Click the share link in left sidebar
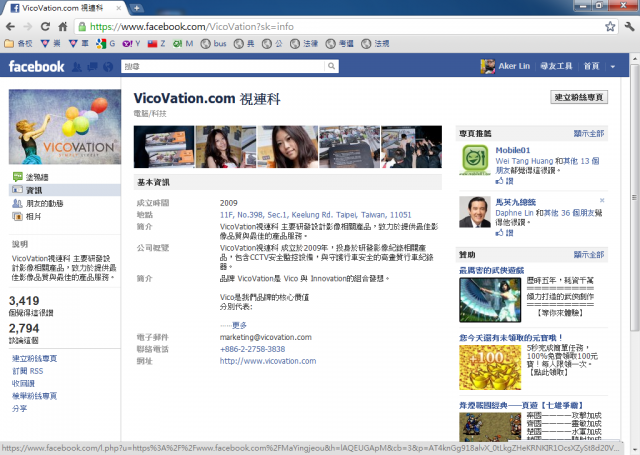This screenshot has height=455, width=640. [x=20, y=408]
